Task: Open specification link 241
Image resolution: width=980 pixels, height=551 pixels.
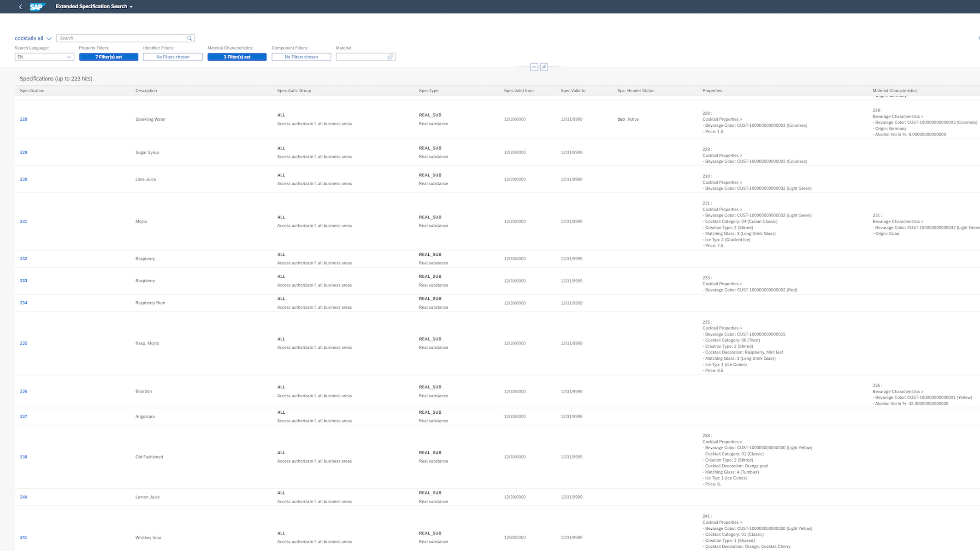Action: 24,538
